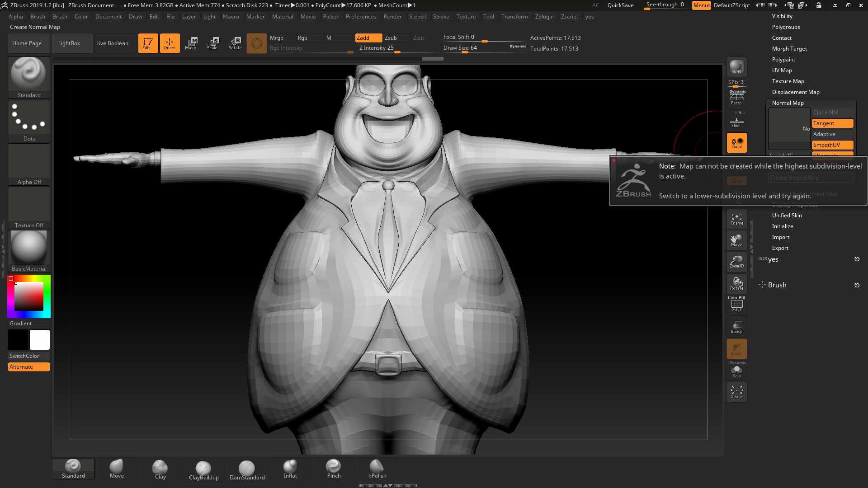Image resolution: width=868 pixels, height=488 pixels.
Task: Open the Zplugin menu
Action: pos(544,17)
